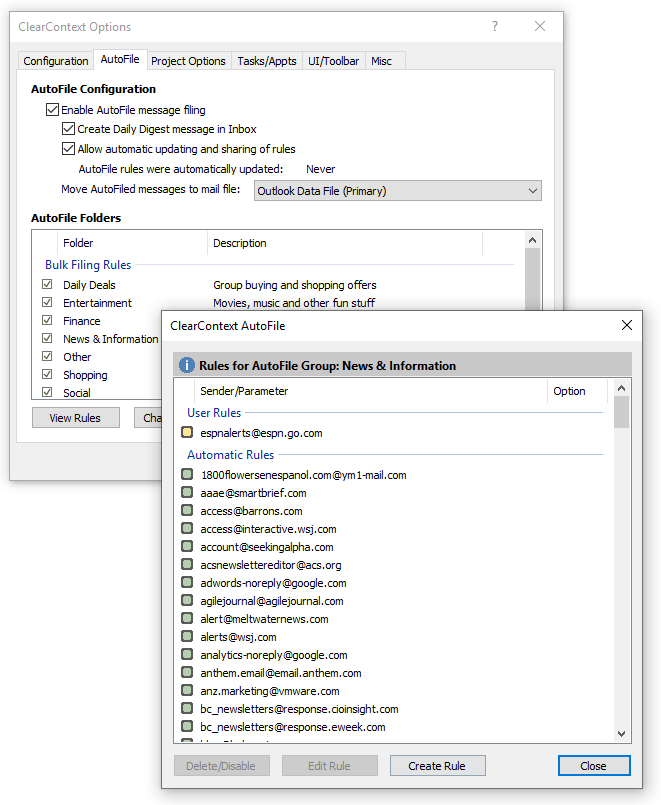This screenshot has width=661, height=805.
Task: Click the View Rules button
Action: click(75, 417)
